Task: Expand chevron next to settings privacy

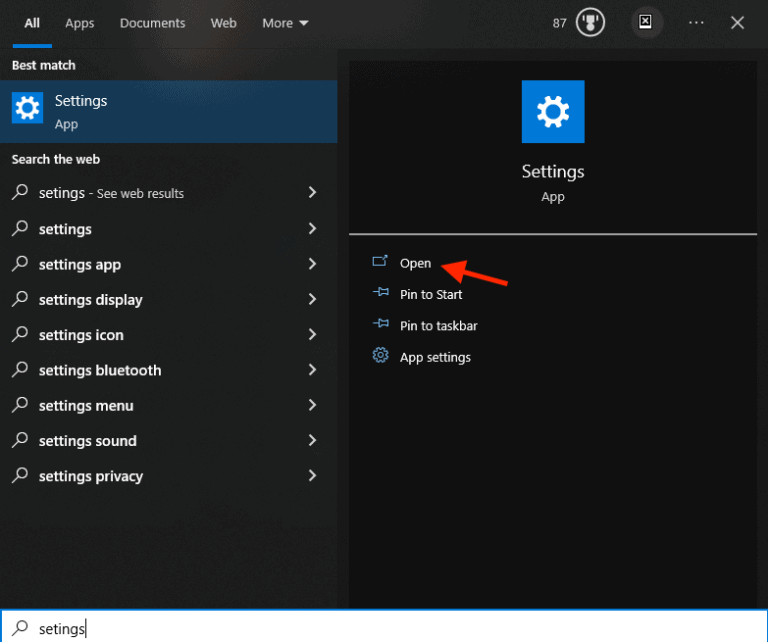Action: point(312,476)
